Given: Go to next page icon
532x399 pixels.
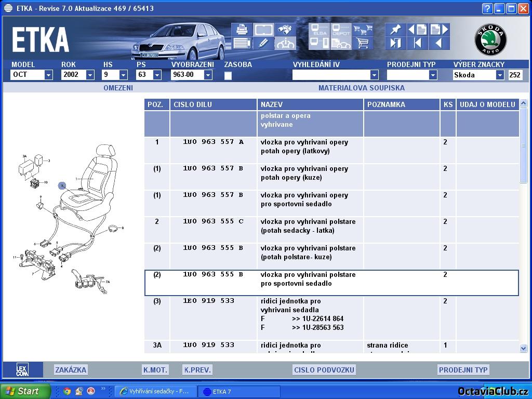Looking at the screenshot, I should click(439, 30).
